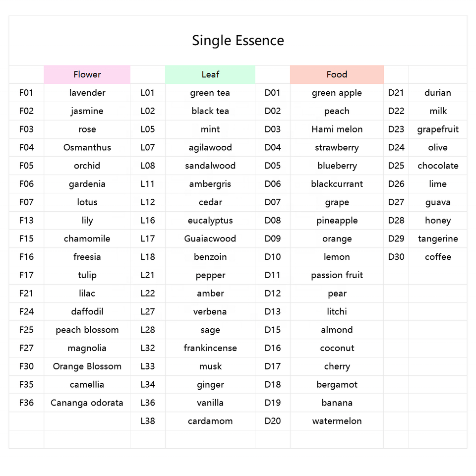
Task: Click the D21 code cell
Action: coord(396,93)
